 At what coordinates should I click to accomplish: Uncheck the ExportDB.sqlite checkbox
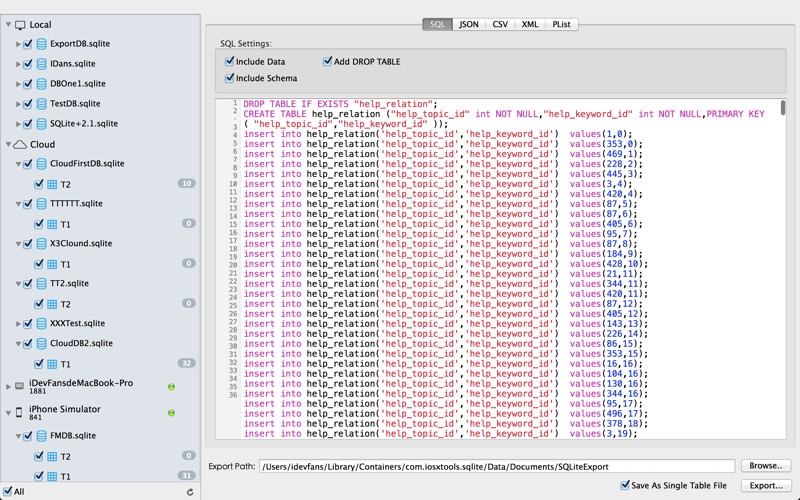(x=28, y=44)
